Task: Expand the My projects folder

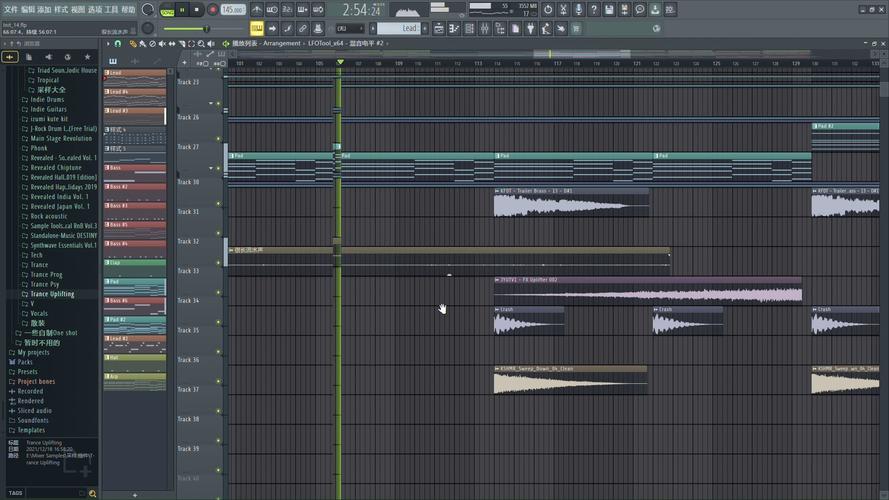Action: click(33, 352)
